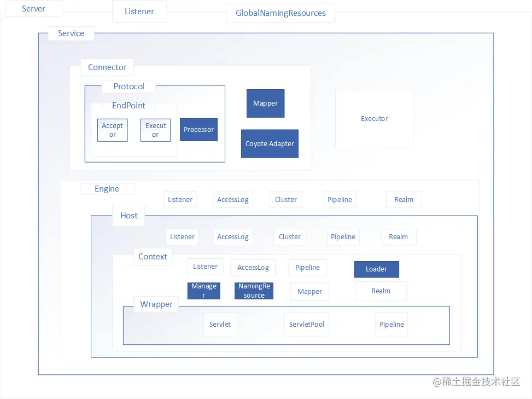Viewport: 532px width, 399px height.
Task: Click the Context-level Mapper box
Action: (x=309, y=292)
